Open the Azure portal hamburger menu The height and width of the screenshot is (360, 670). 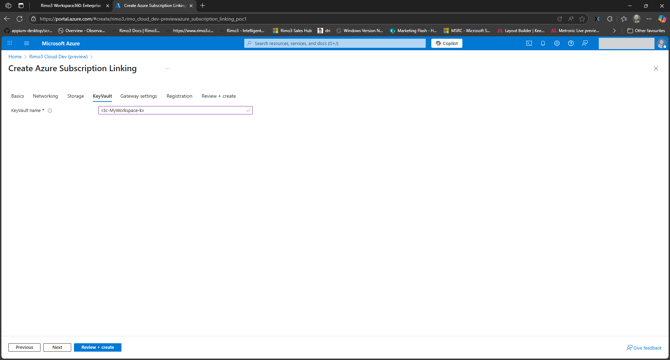coord(26,43)
